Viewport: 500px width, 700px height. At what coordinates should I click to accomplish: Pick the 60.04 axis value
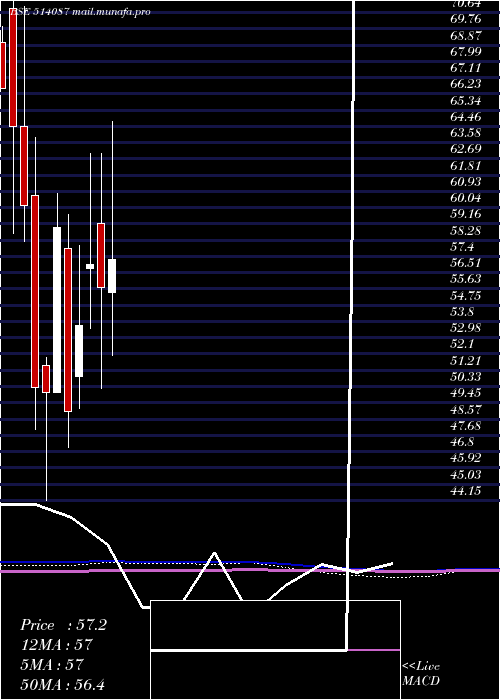pos(466,197)
